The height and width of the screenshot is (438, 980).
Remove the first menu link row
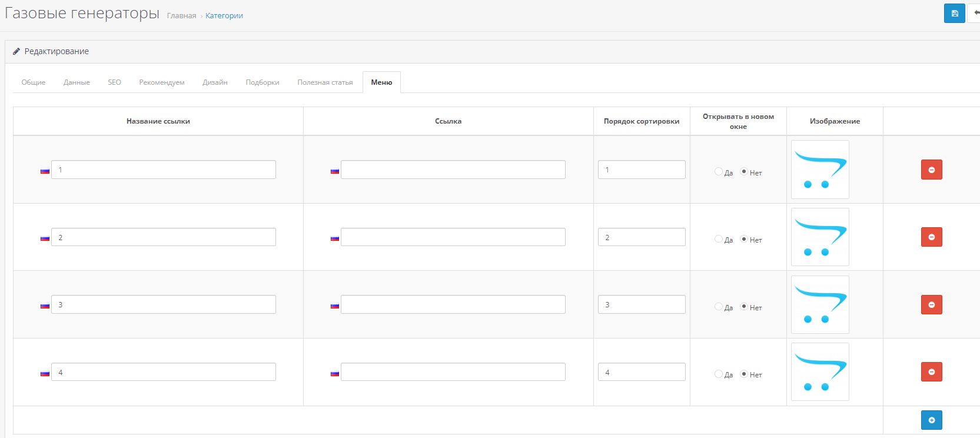[x=931, y=170]
